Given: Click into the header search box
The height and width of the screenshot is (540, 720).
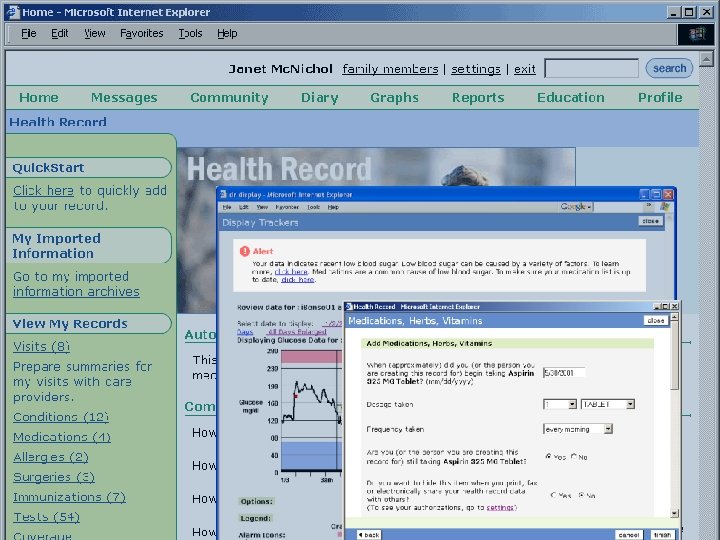Looking at the screenshot, I should coord(591,68).
